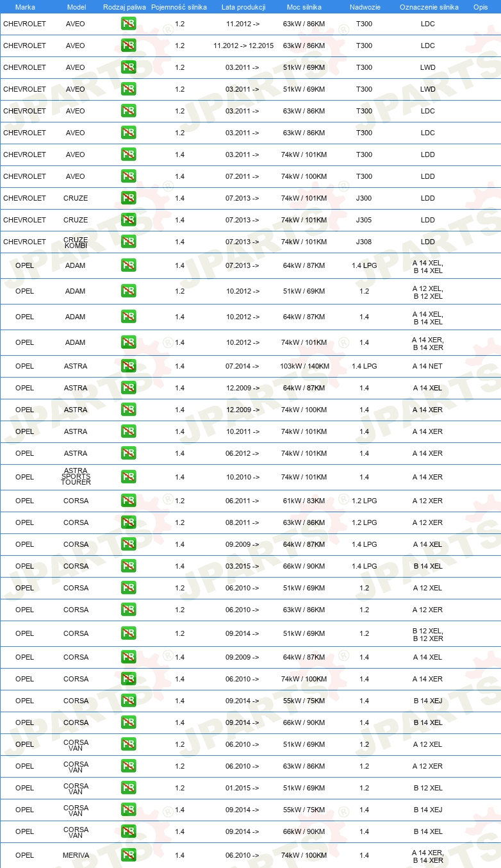Select the 03.2015 -> production date

click(x=242, y=566)
